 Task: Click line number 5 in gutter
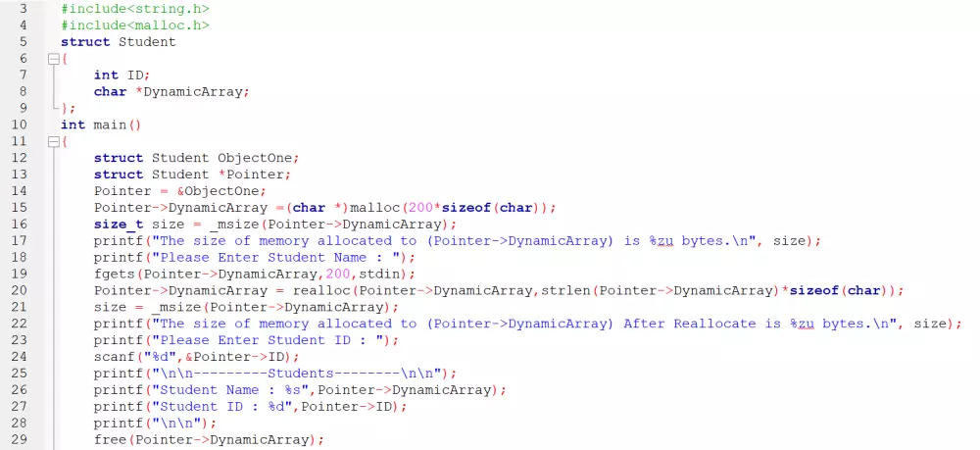24,42
